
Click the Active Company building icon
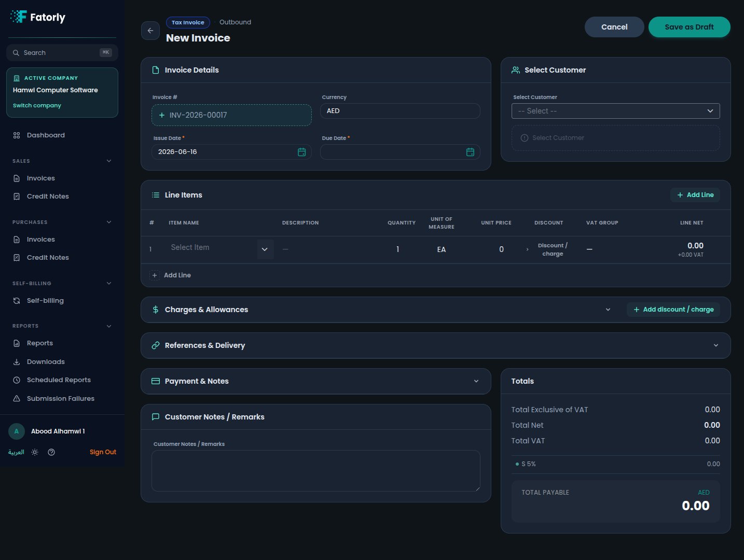coord(17,78)
